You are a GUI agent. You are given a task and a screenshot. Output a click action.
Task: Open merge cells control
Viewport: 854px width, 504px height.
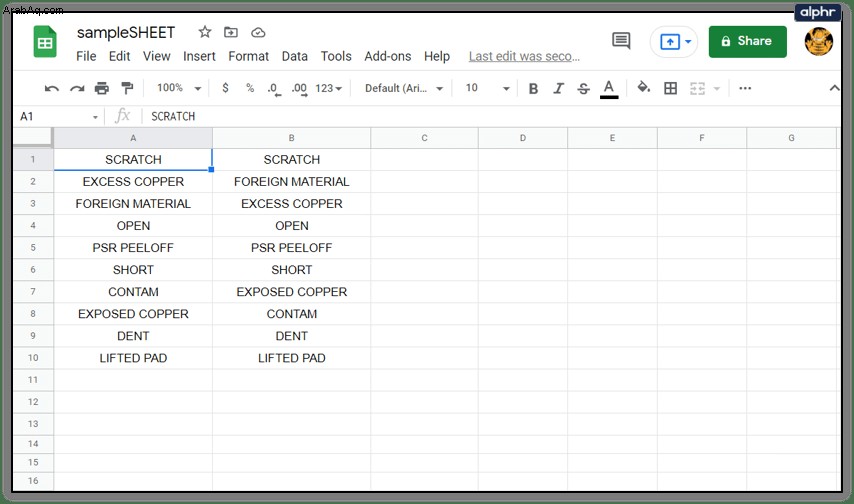click(x=698, y=88)
